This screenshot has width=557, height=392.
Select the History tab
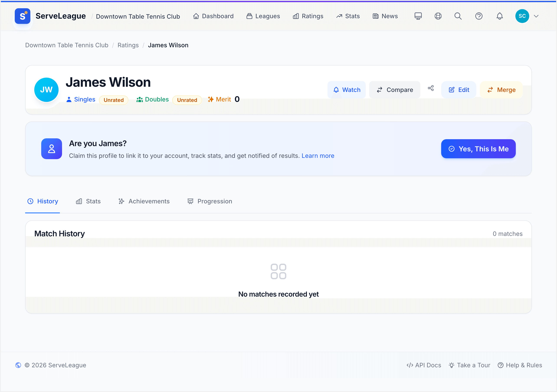pos(43,201)
